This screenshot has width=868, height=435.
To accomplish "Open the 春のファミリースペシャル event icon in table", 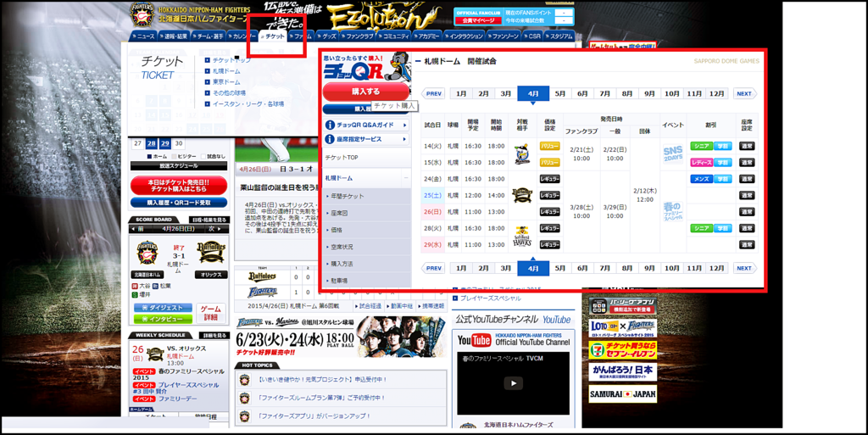I will click(x=672, y=212).
